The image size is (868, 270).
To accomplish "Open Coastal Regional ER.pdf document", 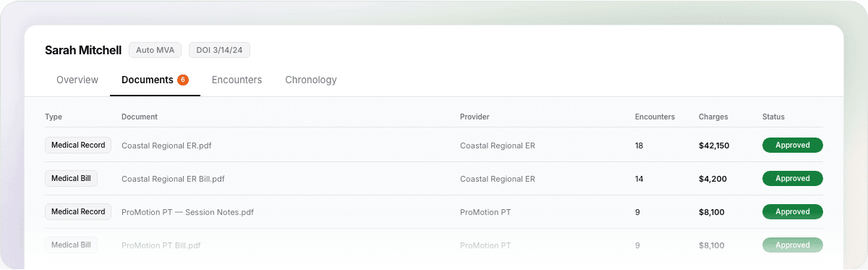I will (x=166, y=145).
